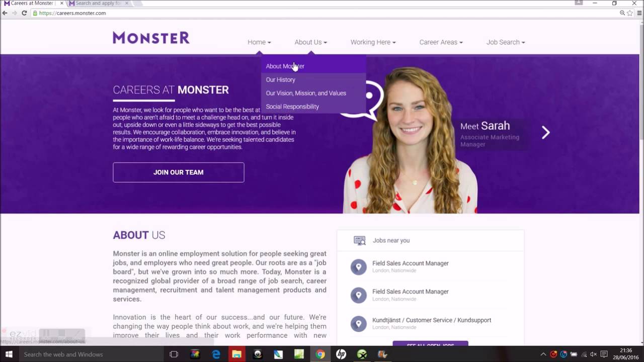Viewport: 644px width, 362px height.
Task: Open the Windows Start menu
Action: 9,354
